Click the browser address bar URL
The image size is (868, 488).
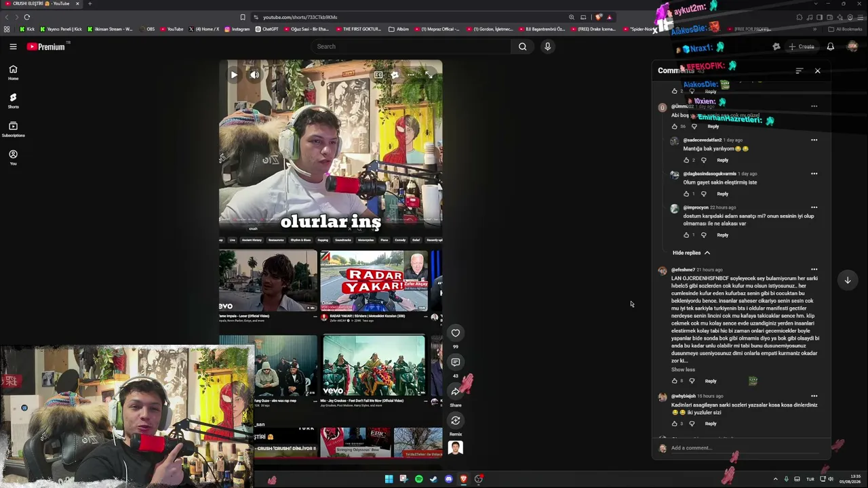[x=300, y=17]
